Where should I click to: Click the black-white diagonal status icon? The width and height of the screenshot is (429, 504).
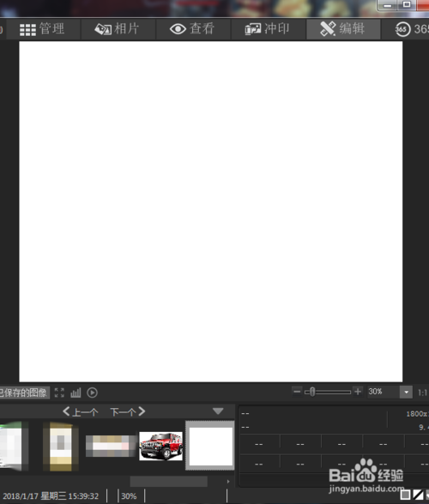click(x=418, y=495)
